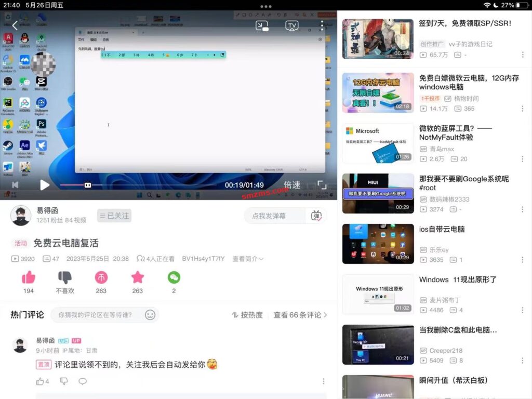This screenshot has height=399, width=532.
Task: Tap the 点我发弹幕 input field
Action: [x=274, y=216]
